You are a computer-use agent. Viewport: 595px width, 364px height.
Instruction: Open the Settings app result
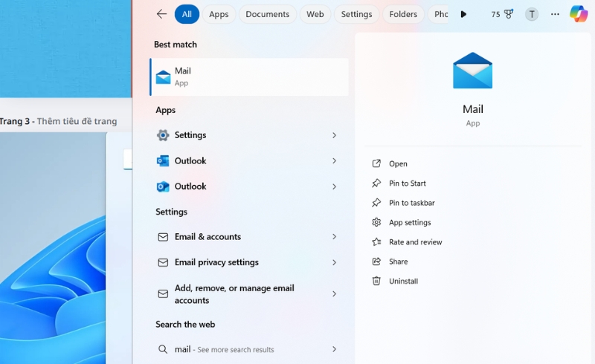coord(249,135)
